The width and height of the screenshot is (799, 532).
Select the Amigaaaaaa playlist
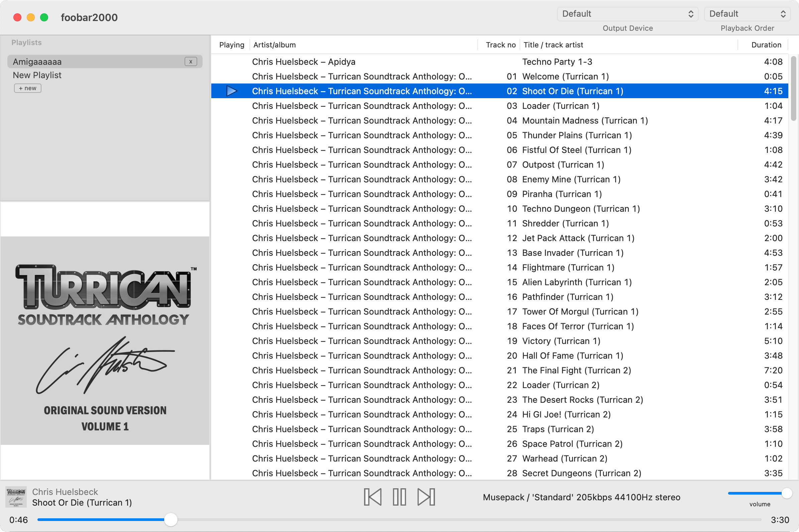pos(37,62)
